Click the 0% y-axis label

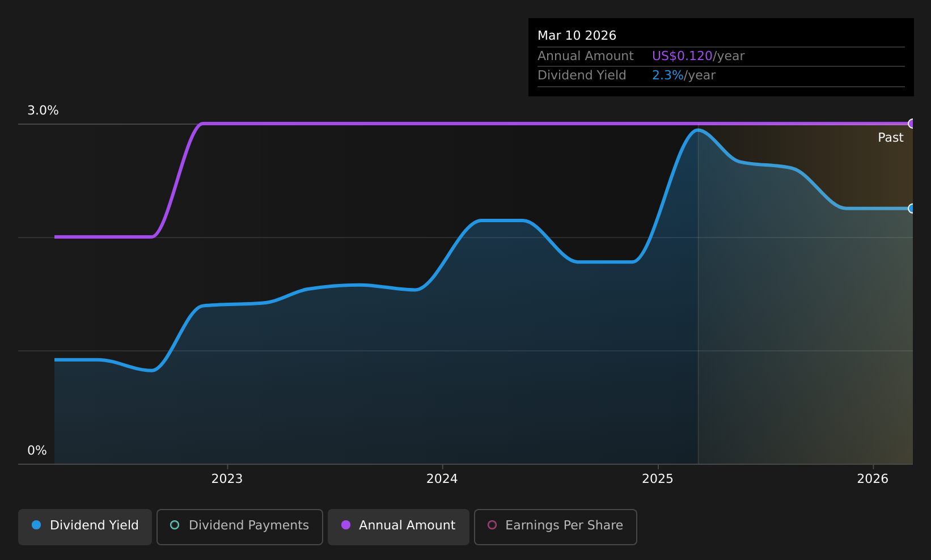pos(37,451)
